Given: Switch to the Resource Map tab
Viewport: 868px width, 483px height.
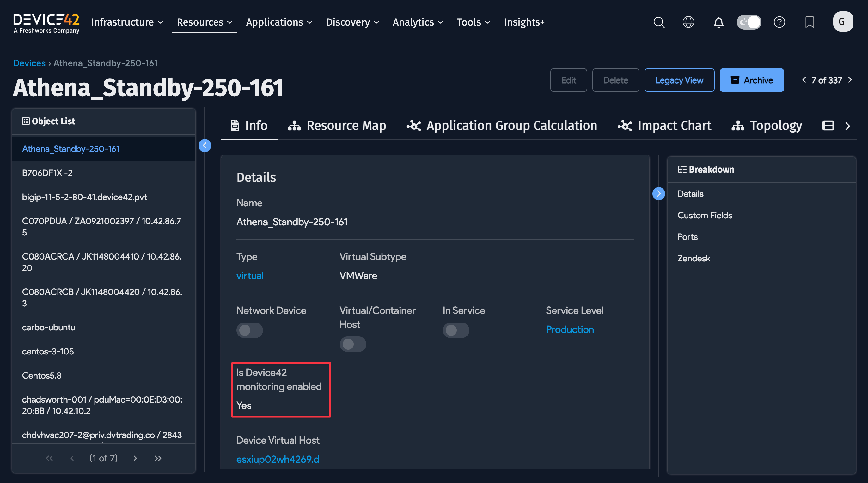Looking at the screenshot, I should coord(337,126).
